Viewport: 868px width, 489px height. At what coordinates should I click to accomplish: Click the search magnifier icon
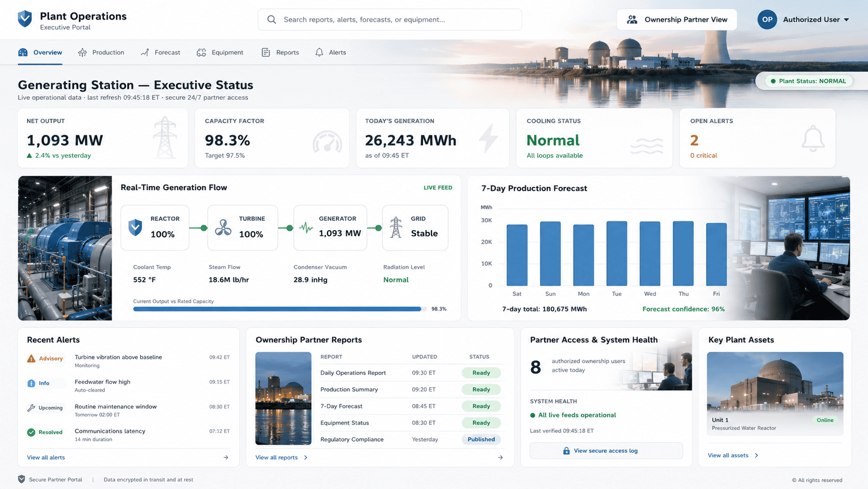(x=272, y=20)
